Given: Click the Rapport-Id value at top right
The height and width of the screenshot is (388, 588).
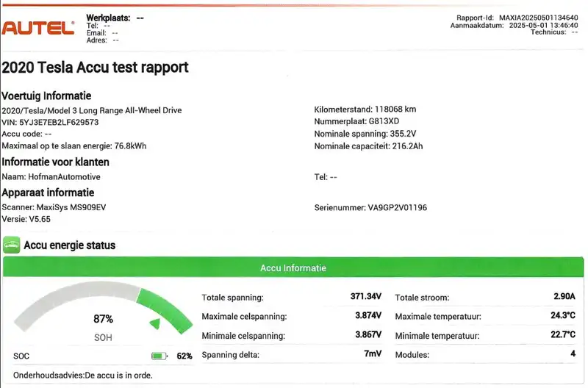Looking at the screenshot, I should tap(538, 16).
